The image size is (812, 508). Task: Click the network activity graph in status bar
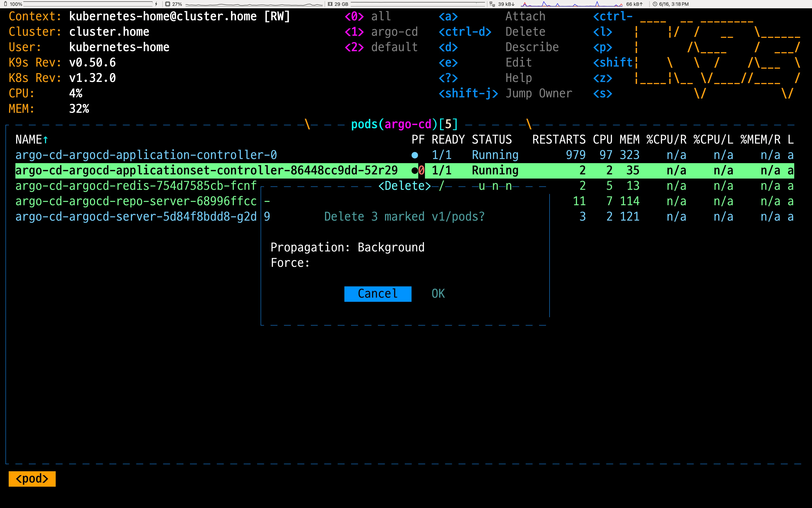(571, 4)
